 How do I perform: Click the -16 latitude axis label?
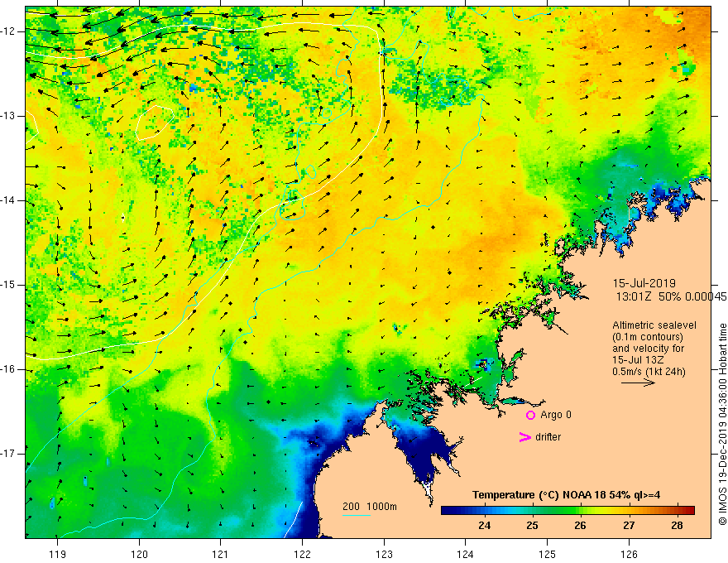coord(8,369)
